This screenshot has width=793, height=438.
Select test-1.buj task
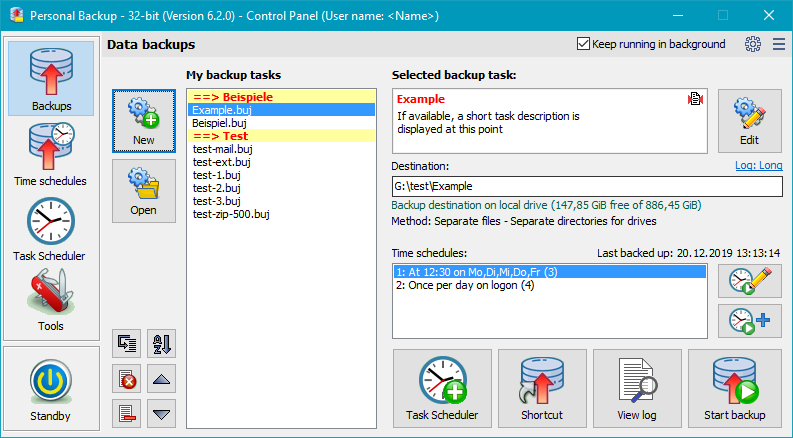coord(282,175)
